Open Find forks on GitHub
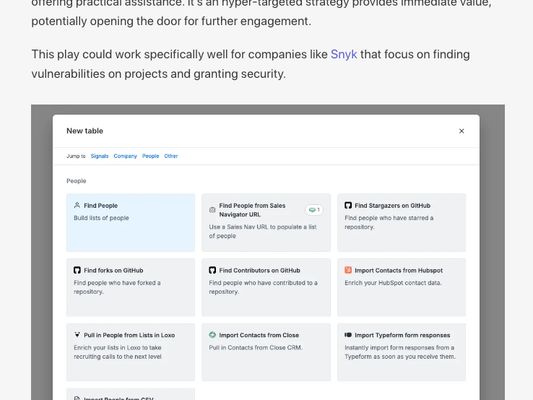Image resolution: width=533 pixels, height=400 pixels. [131, 287]
